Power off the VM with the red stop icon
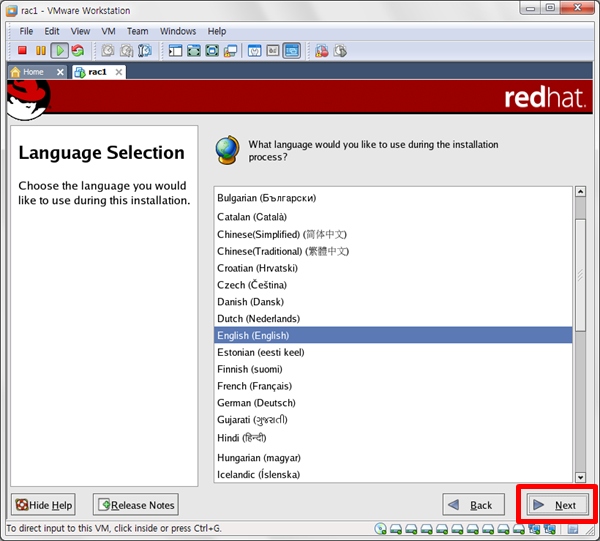Image resolution: width=600 pixels, height=541 pixels. (22, 51)
